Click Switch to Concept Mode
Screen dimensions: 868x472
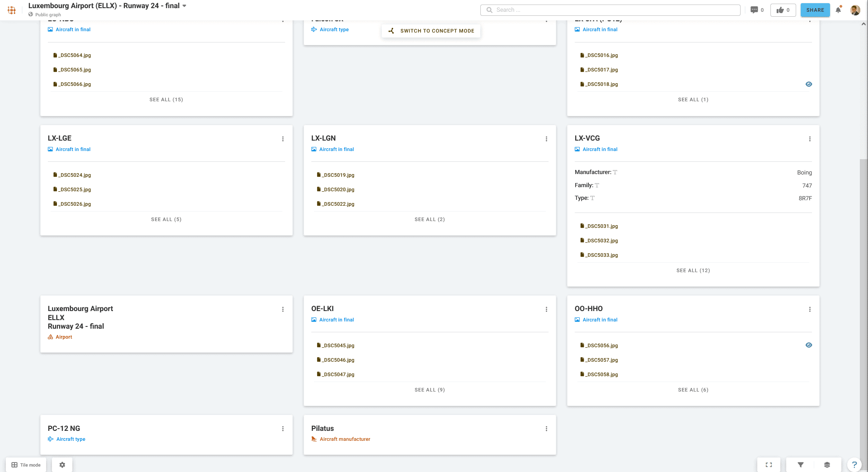tap(431, 31)
